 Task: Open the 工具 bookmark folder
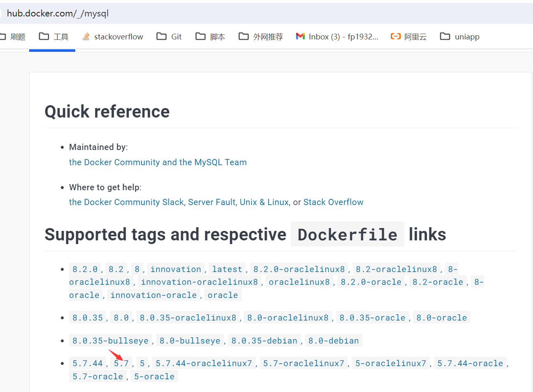[x=54, y=37]
